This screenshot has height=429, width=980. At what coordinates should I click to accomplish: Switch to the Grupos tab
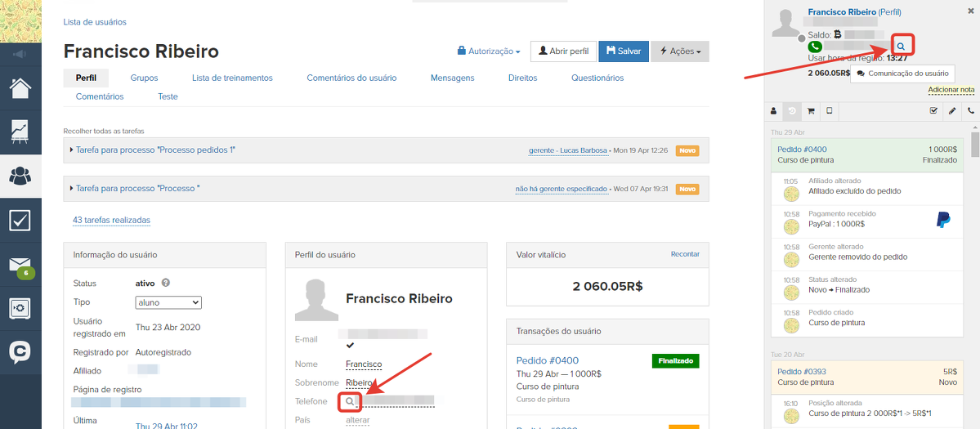144,78
